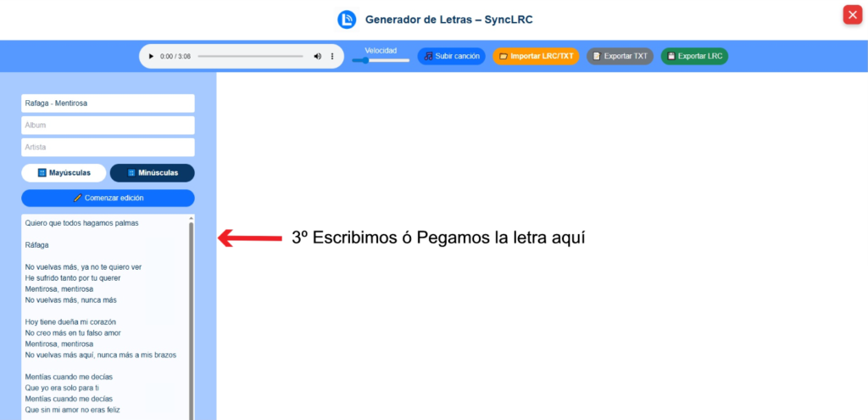Click the lyrics text area at line 'Ráfaga'

pos(37,245)
